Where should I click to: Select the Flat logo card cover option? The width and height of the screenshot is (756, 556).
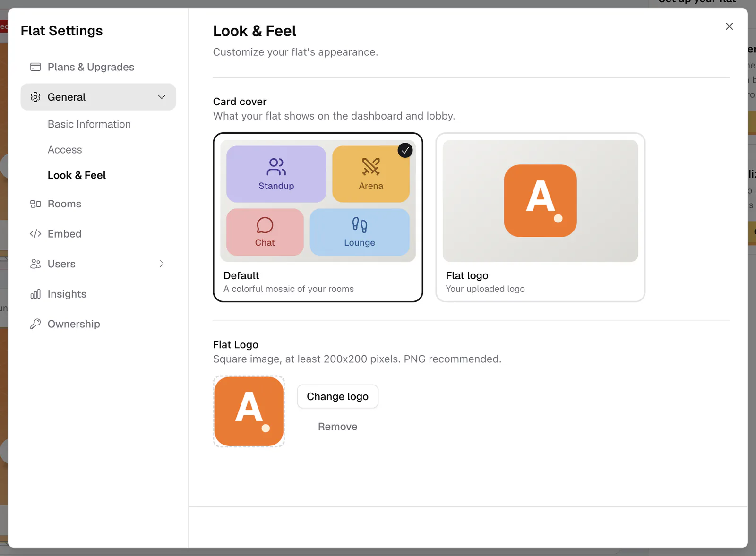click(541, 217)
